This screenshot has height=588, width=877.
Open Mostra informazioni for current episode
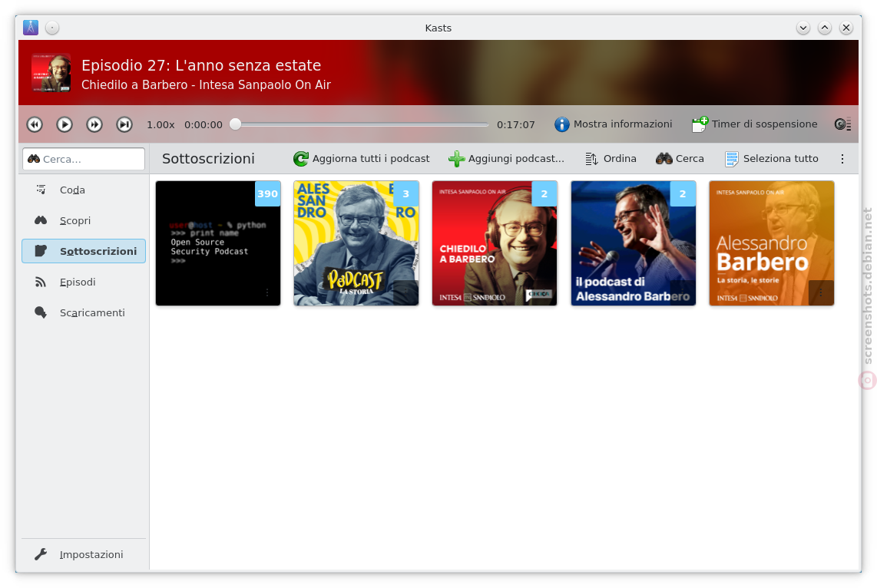pyautogui.click(x=613, y=124)
